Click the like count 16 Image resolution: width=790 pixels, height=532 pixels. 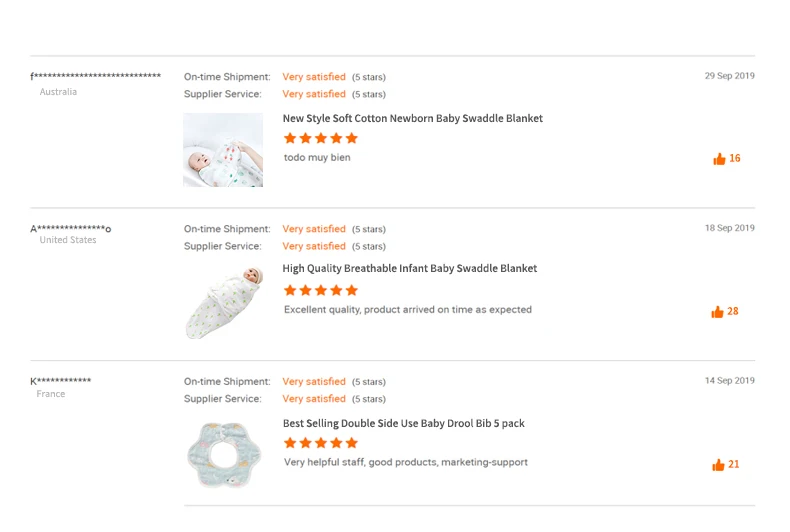[735, 159]
